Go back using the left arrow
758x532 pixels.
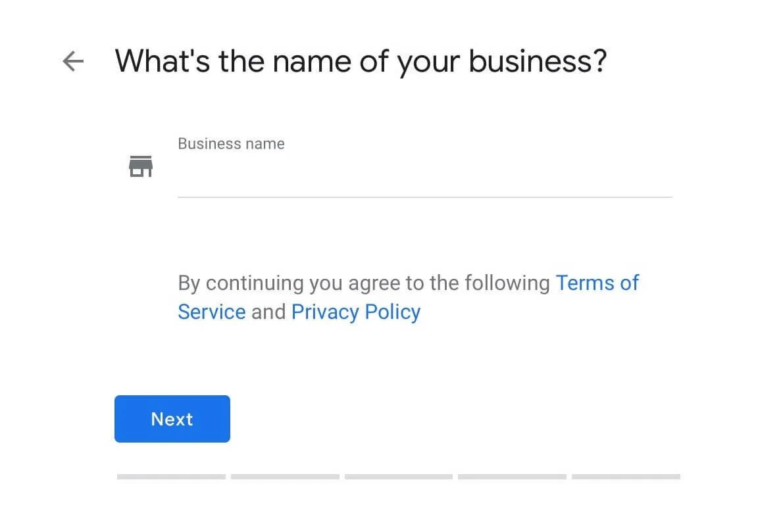pos(73,62)
